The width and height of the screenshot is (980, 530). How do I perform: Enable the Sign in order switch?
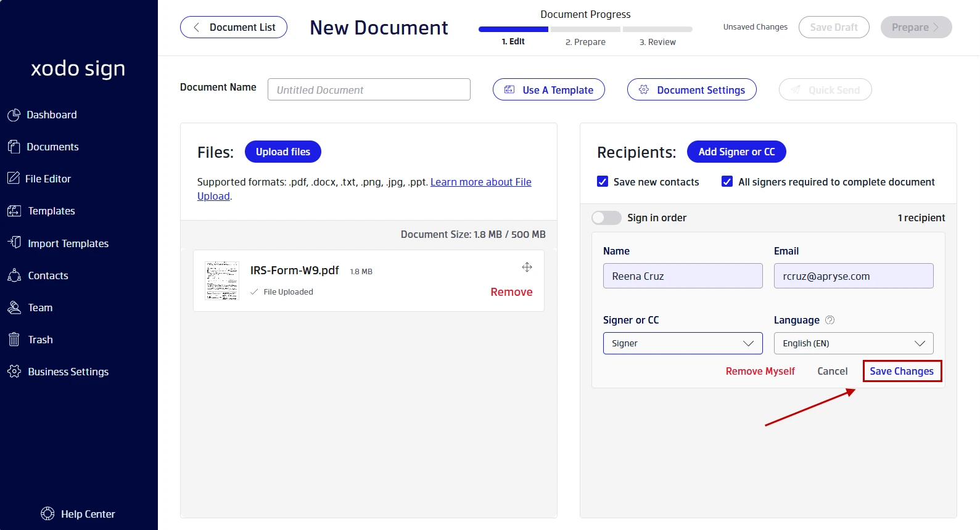click(606, 218)
